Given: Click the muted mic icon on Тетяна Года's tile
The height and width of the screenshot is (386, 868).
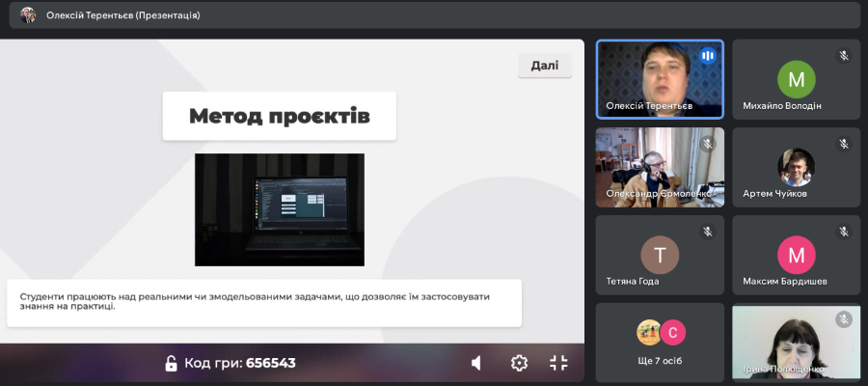Looking at the screenshot, I should 708,232.
